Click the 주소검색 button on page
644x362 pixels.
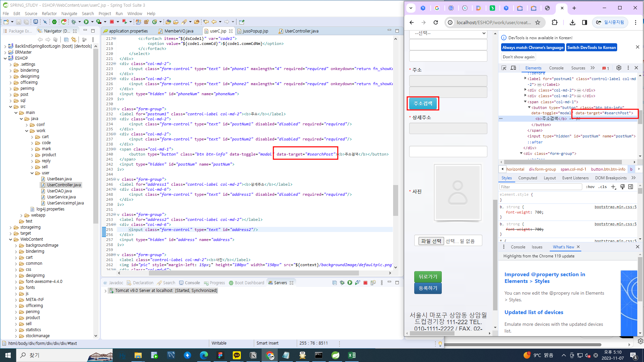(x=423, y=104)
